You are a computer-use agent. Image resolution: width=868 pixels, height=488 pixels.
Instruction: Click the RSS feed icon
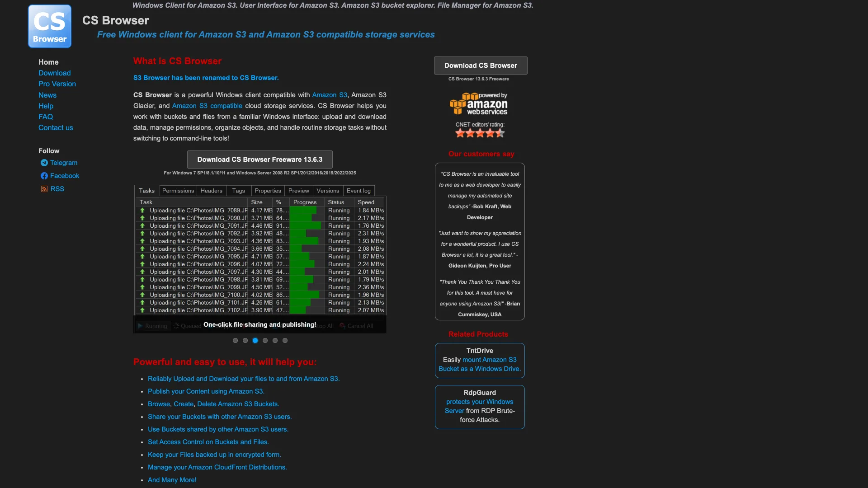pyautogui.click(x=44, y=189)
